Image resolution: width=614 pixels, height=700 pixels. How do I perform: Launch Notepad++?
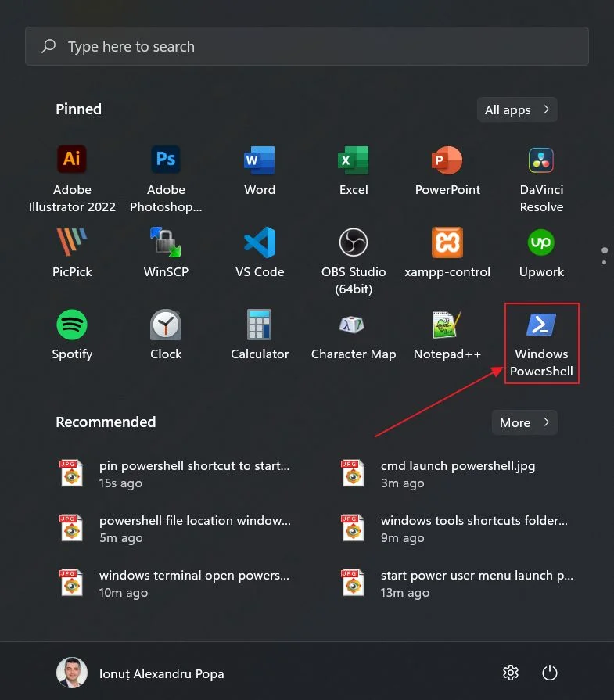click(447, 335)
